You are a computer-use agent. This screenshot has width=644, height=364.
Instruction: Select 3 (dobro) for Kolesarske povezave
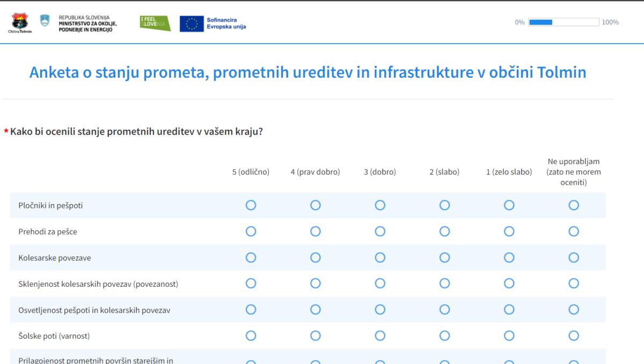[380, 257]
